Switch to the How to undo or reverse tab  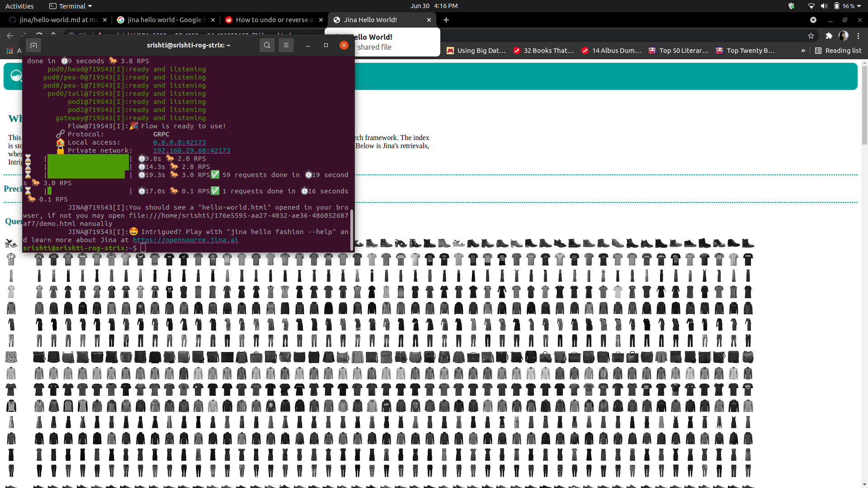[x=271, y=20]
